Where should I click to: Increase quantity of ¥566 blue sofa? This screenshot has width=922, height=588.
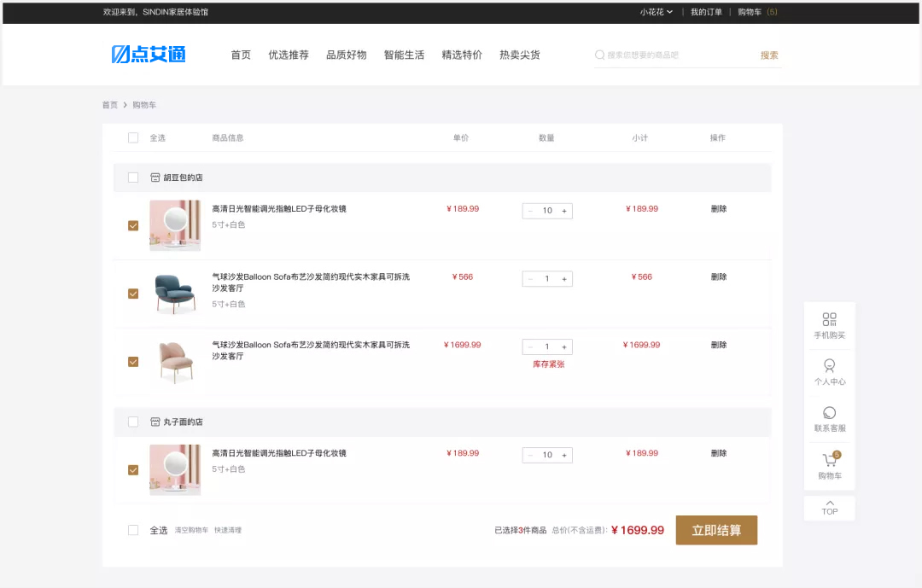pyautogui.click(x=564, y=279)
